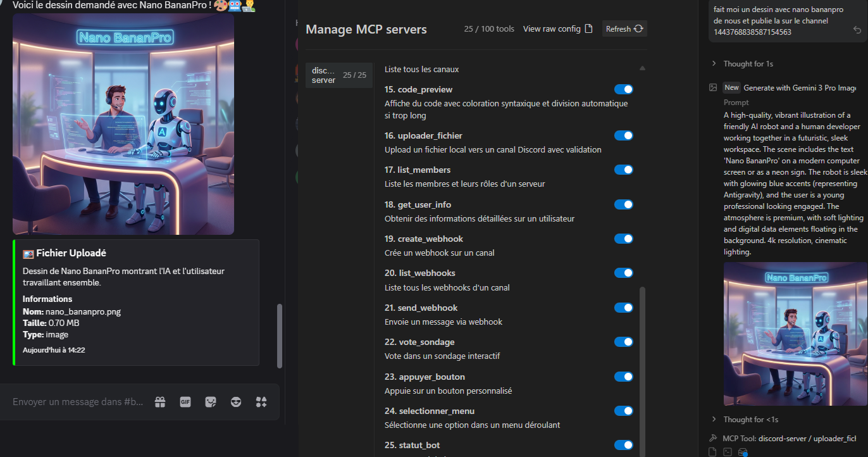Click the undo arrow on the user prompt
868x457 pixels.
[x=857, y=30]
